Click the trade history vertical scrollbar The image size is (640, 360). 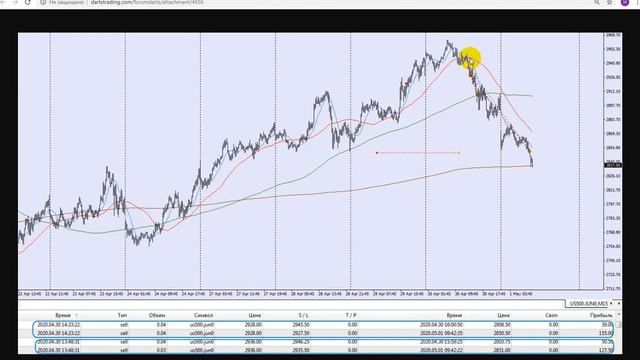coord(619,333)
